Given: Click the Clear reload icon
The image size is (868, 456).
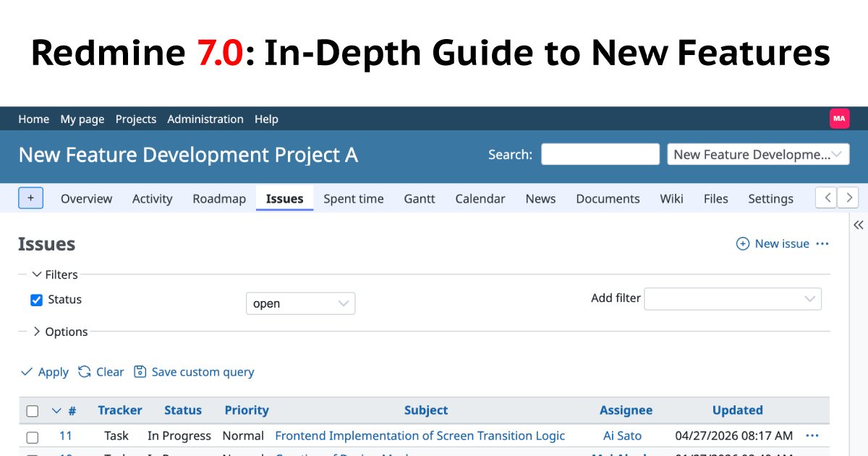Looking at the screenshot, I should [x=85, y=372].
